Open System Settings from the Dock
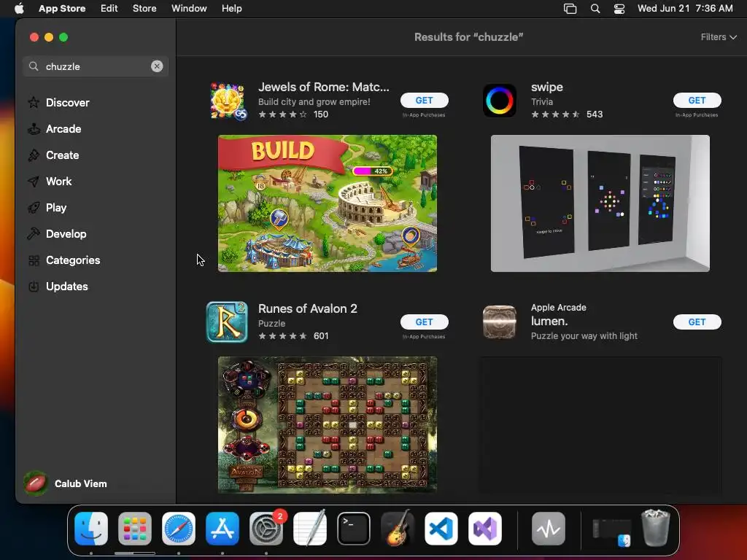 266,529
